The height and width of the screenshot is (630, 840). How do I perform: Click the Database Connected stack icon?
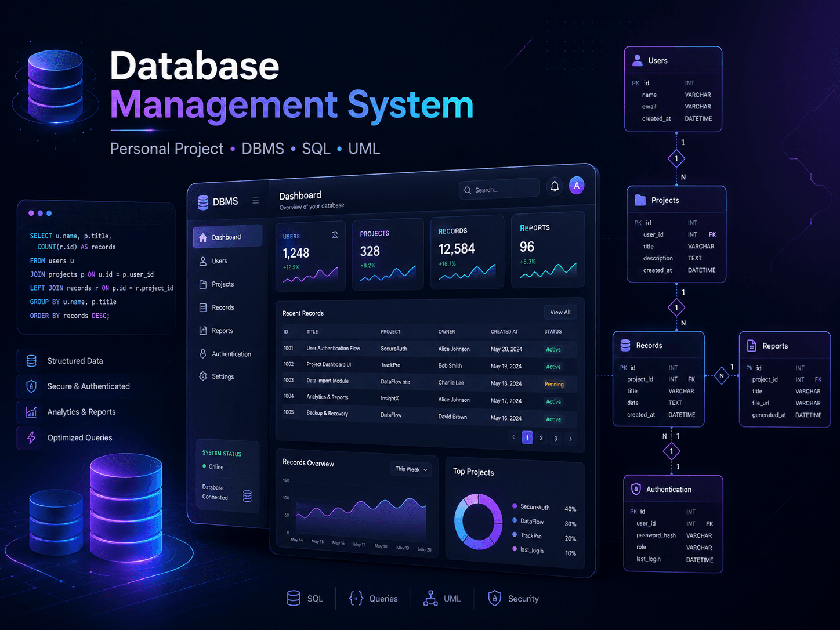[247, 496]
